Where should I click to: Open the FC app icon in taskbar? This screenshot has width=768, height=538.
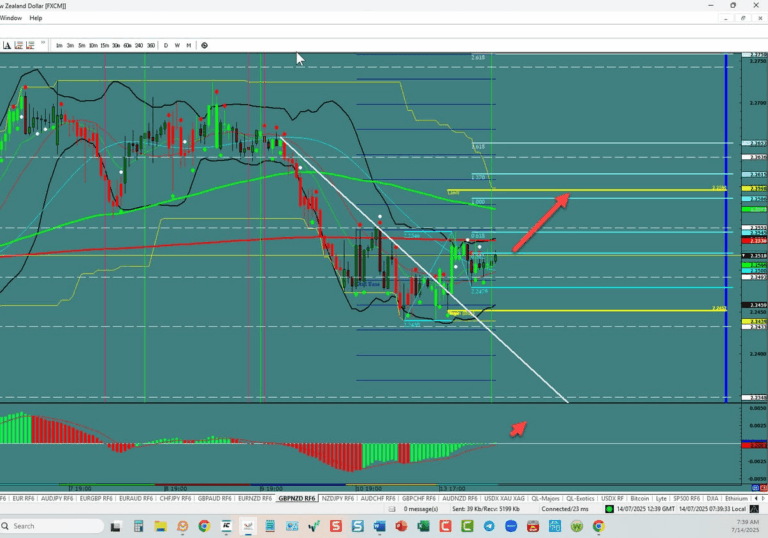pyautogui.click(x=226, y=526)
